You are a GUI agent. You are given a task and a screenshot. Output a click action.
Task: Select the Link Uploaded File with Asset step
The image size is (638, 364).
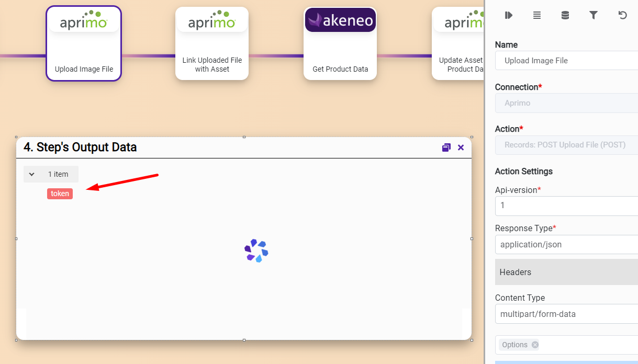212,43
